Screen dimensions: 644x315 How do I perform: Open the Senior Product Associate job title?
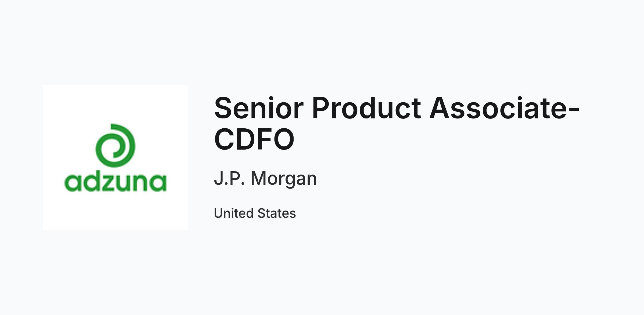pyautogui.click(x=397, y=124)
